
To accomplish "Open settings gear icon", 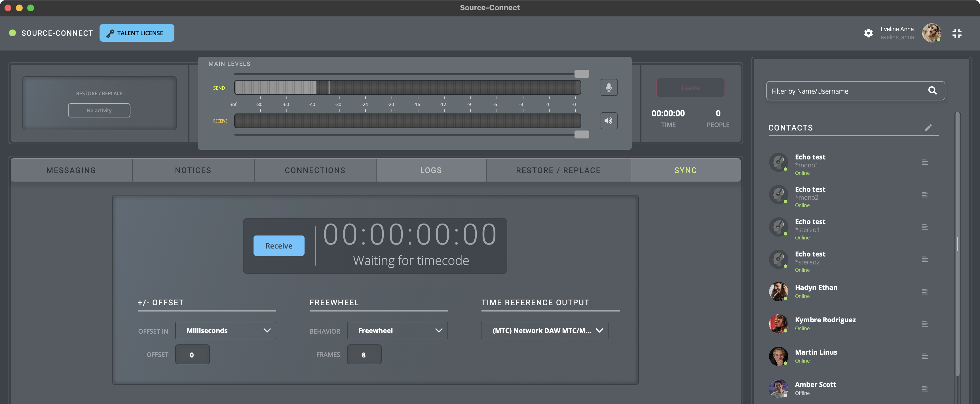I will coord(868,33).
